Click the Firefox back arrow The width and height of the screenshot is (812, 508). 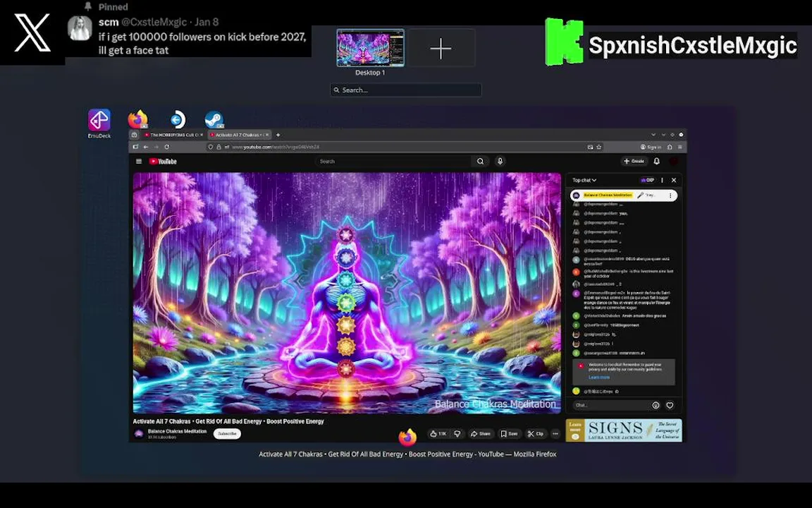(146, 147)
